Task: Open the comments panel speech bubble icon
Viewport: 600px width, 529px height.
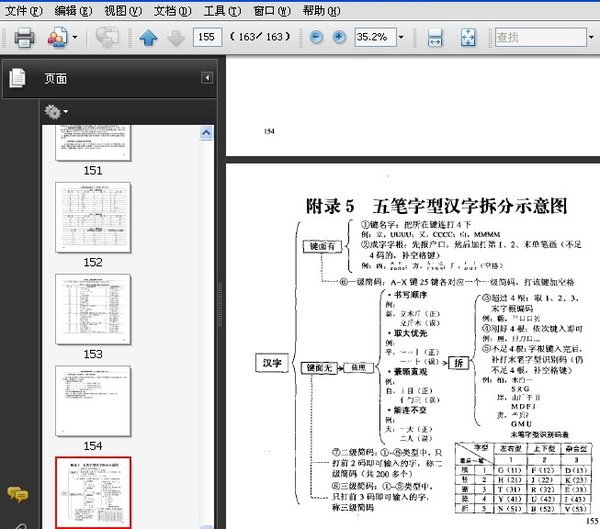Action: click(17, 494)
